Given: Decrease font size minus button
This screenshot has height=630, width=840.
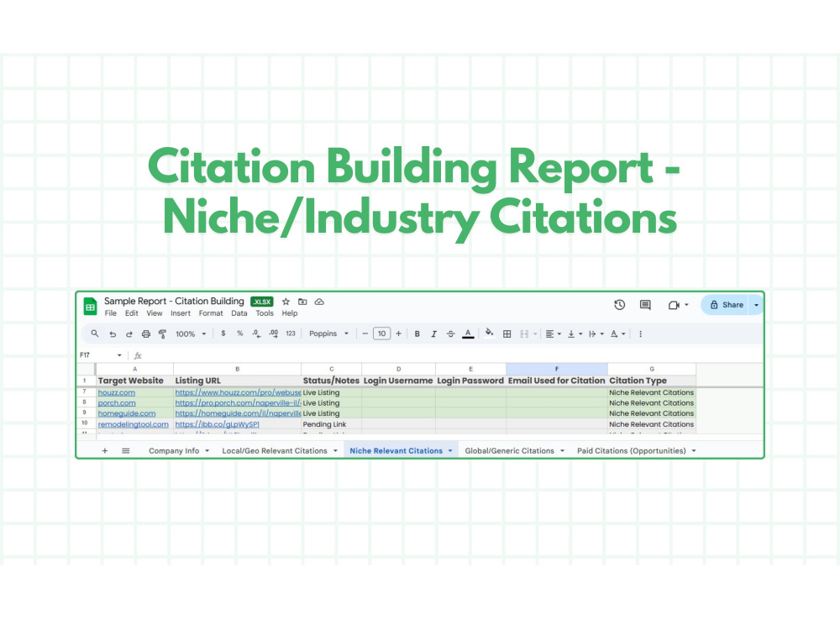Looking at the screenshot, I should [365, 333].
